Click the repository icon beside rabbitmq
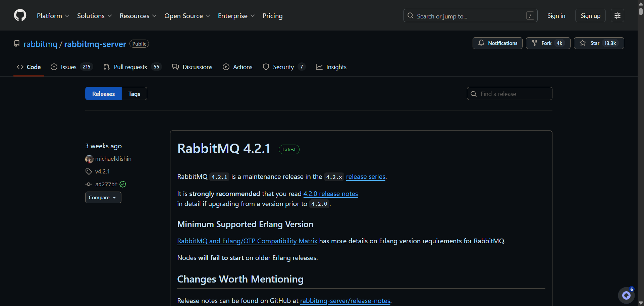Screen dimensions: 644x306 click(17, 44)
